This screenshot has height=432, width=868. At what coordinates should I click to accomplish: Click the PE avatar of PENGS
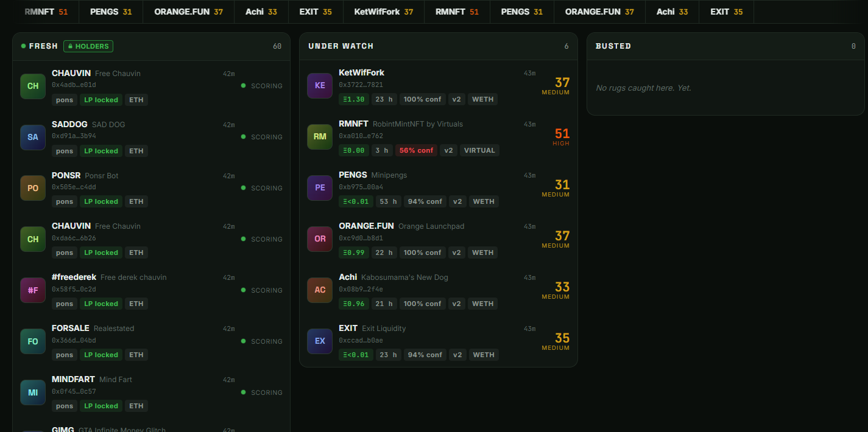pos(320,188)
